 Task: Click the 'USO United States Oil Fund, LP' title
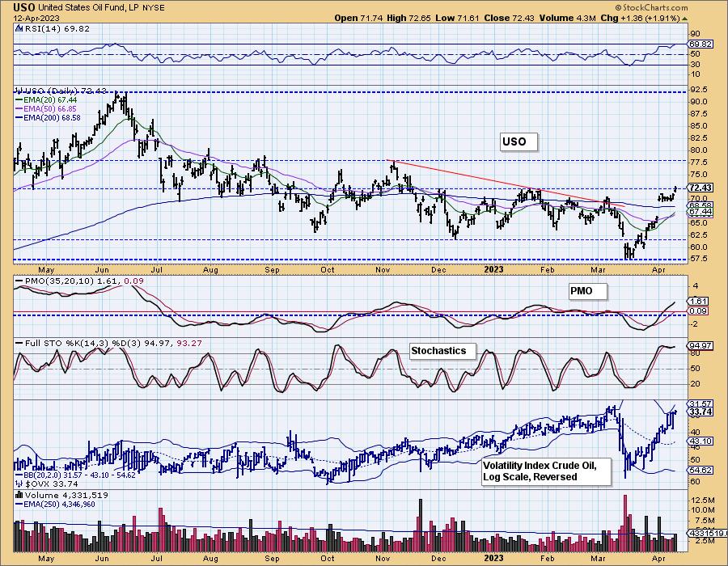coord(77,8)
